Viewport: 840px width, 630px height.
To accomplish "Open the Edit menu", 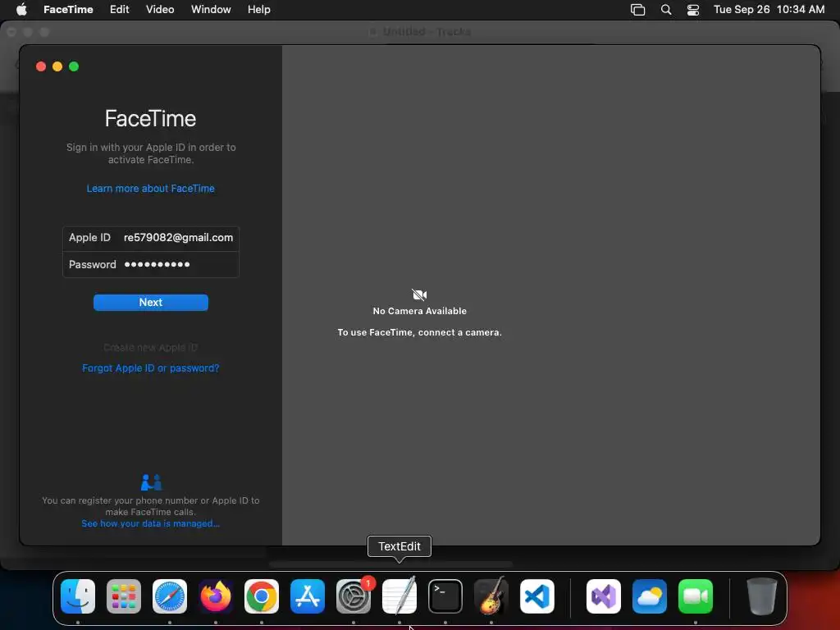I will (x=120, y=10).
